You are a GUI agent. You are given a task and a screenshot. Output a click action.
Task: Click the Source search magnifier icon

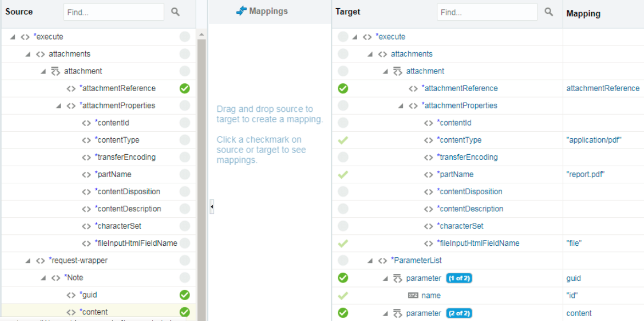(x=175, y=12)
